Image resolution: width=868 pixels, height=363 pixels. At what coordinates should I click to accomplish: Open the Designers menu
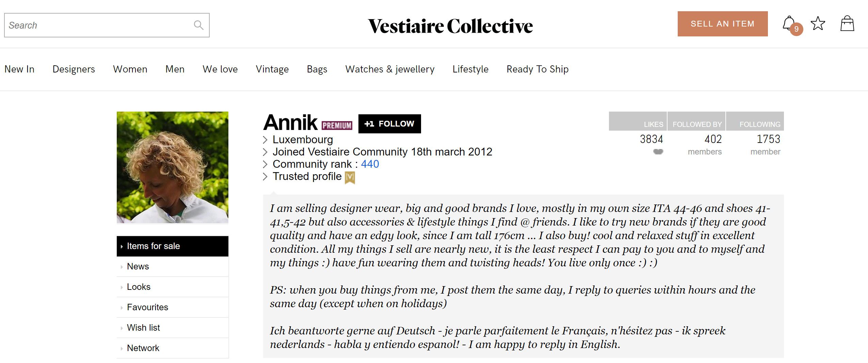(74, 69)
